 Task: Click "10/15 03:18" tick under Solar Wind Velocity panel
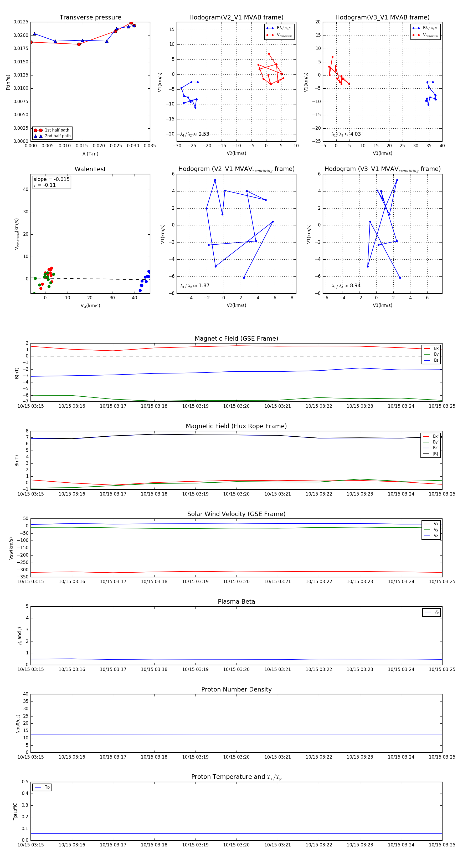click(x=154, y=582)
